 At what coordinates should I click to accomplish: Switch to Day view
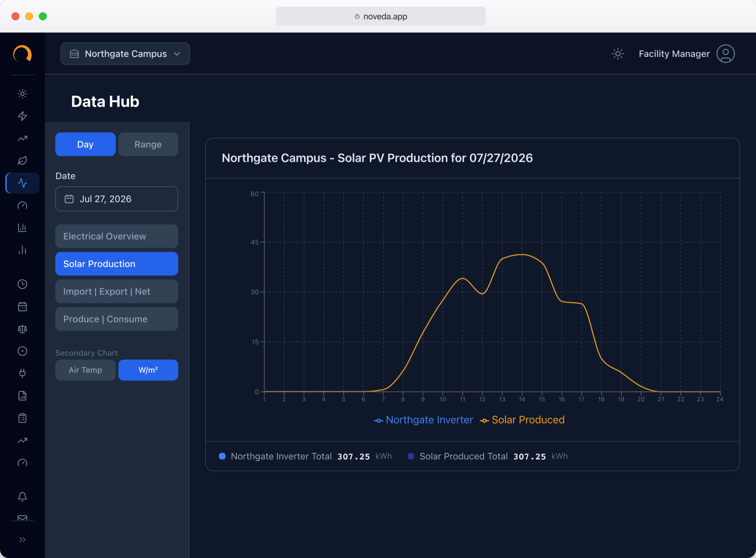[x=85, y=144]
